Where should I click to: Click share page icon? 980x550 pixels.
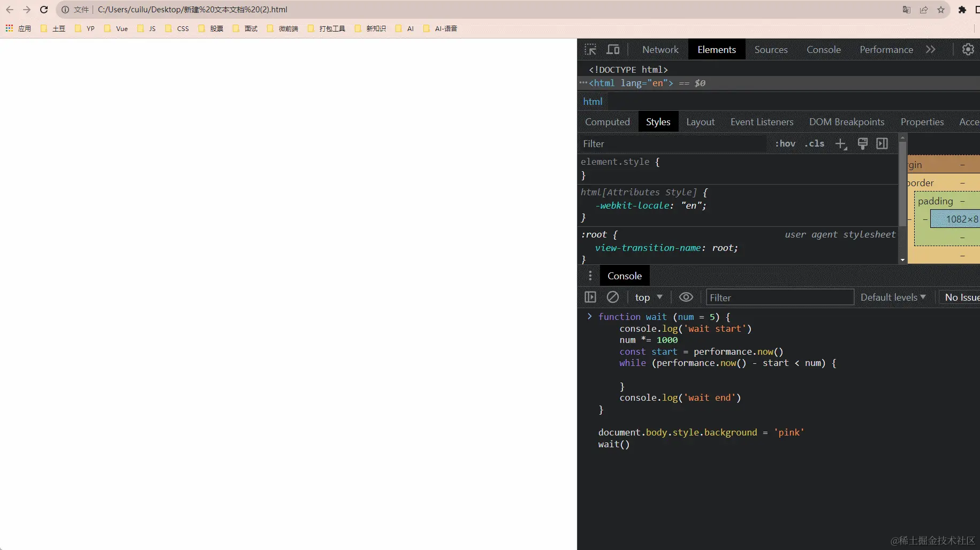(924, 10)
